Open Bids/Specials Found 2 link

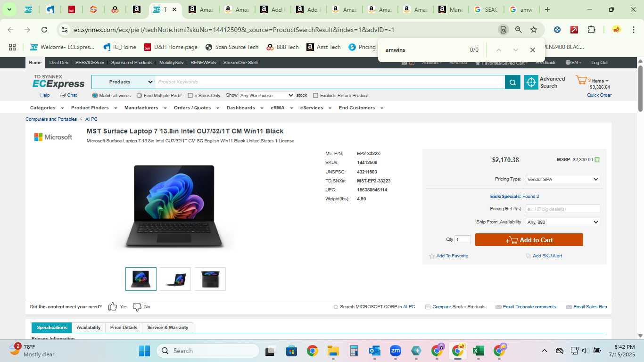tap(514, 197)
